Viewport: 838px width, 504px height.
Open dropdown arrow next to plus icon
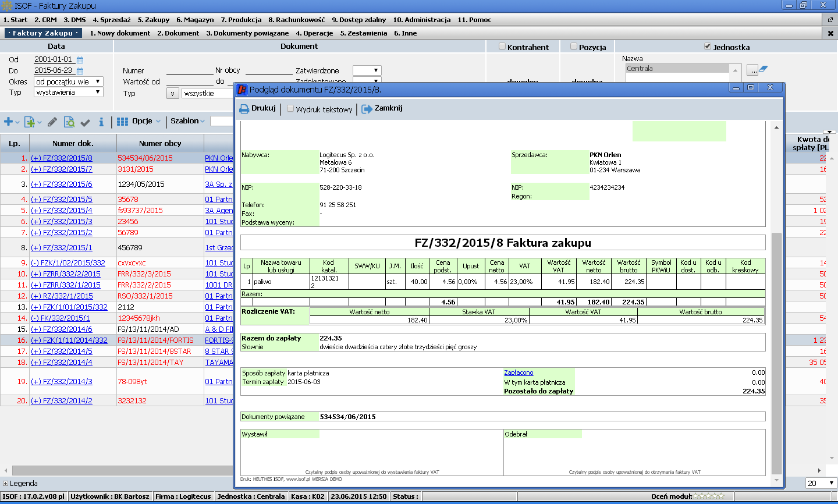17,122
